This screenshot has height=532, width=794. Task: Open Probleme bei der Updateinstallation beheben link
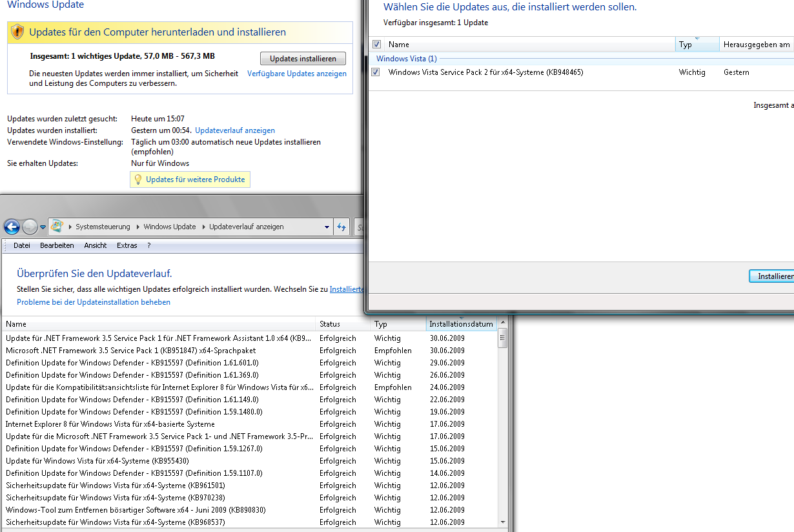click(94, 302)
